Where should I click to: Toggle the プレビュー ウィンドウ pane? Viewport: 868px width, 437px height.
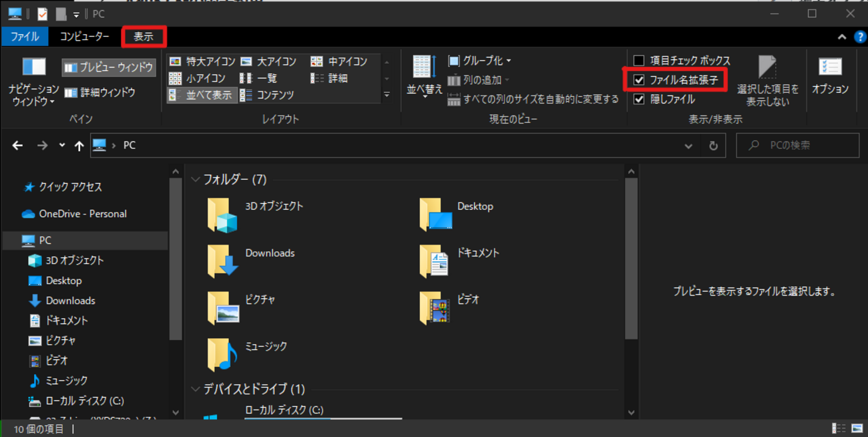coord(109,67)
